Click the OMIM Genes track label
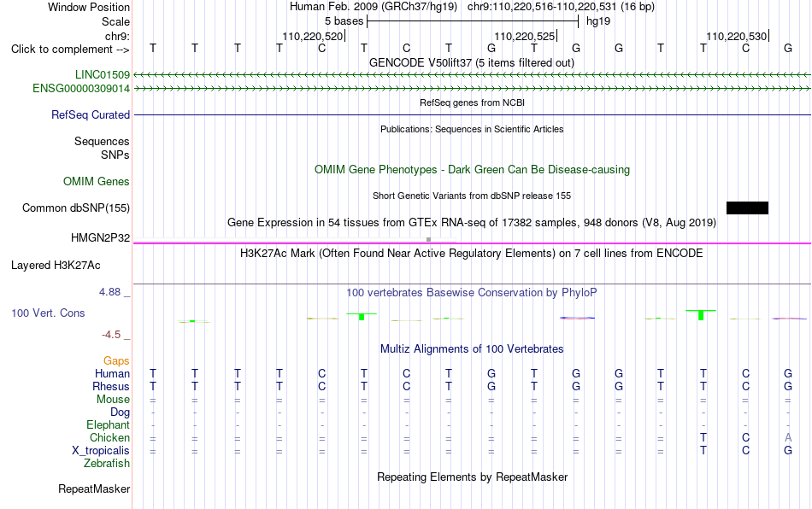 pyautogui.click(x=96, y=182)
